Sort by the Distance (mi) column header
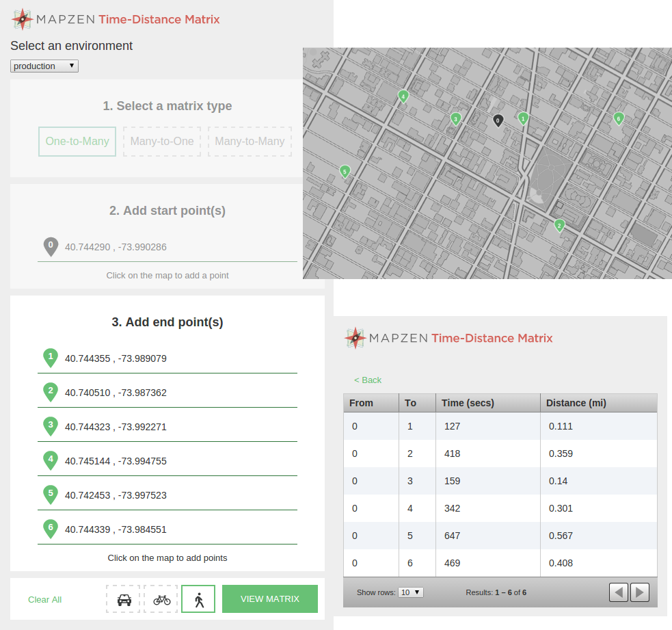672x630 pixels. pyautogui.click(x=599, y=403)
